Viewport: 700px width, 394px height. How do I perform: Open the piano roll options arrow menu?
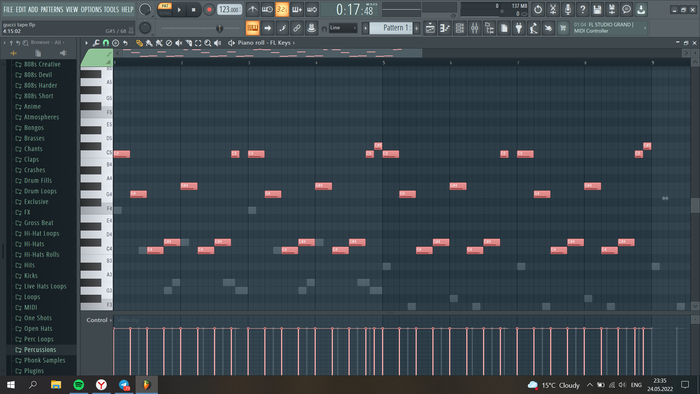click(86, 43)
